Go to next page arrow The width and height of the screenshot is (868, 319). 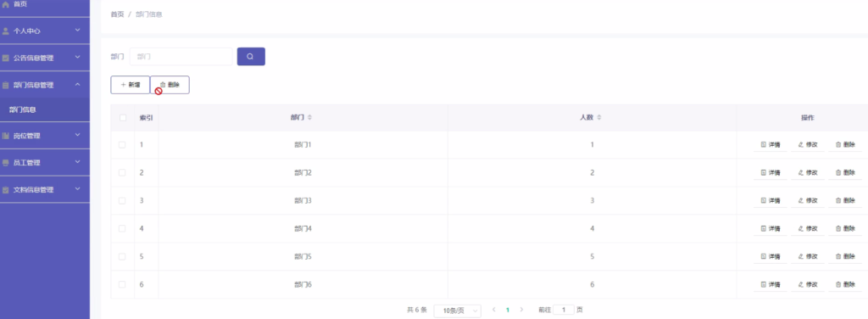coord(521,311)
